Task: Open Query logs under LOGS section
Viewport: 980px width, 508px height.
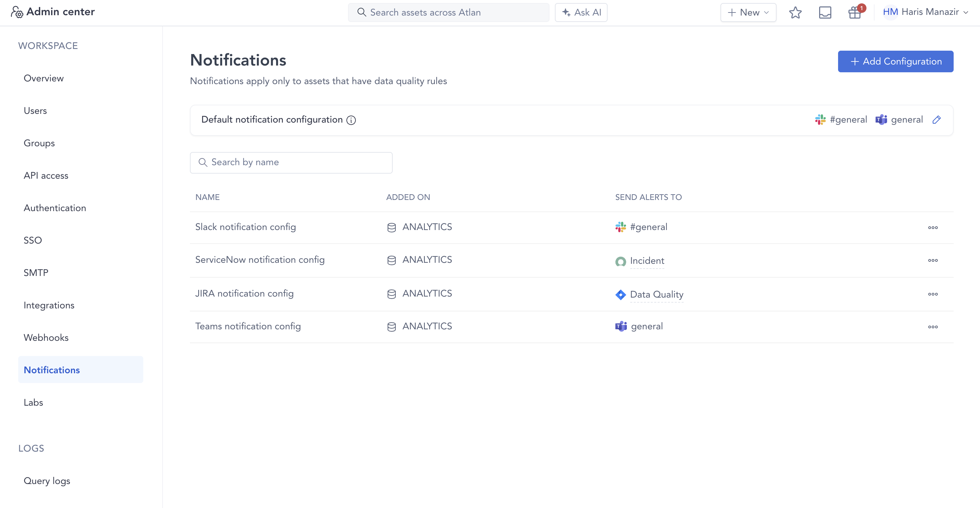Action: coord(47,481)
